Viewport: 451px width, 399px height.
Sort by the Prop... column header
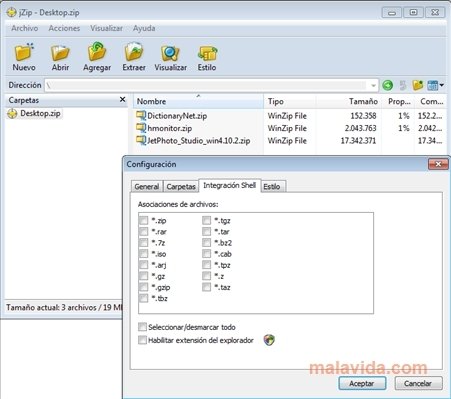398,101
